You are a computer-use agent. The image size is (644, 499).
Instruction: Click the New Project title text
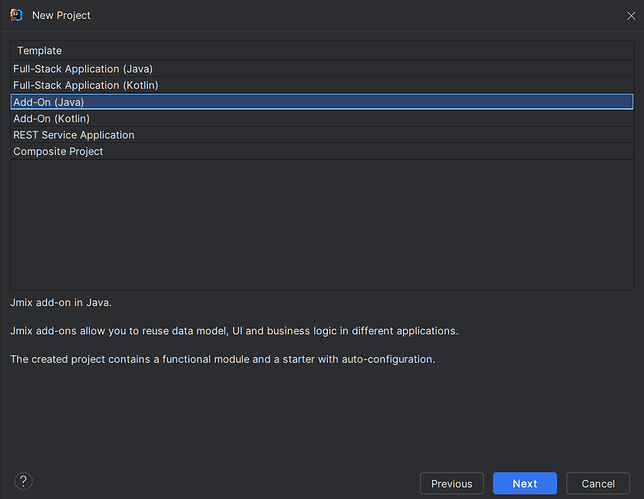click(61, 16)
